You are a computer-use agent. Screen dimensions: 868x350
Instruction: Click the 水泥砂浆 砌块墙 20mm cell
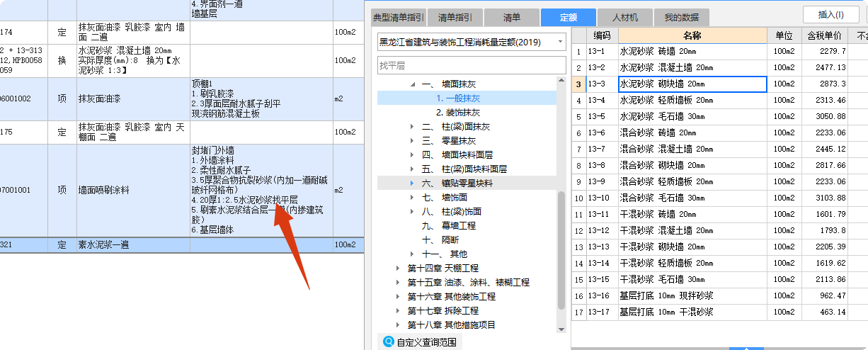pyautogui.click(x=692, y=84)
